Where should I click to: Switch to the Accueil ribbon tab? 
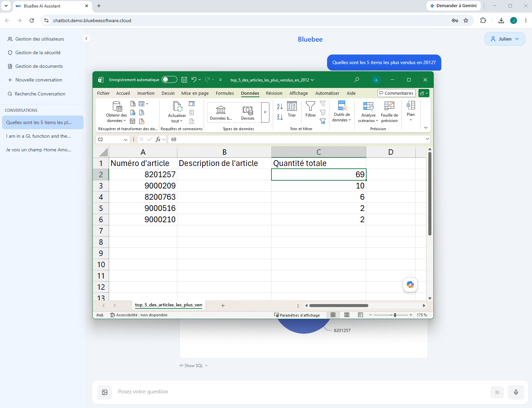123,93
